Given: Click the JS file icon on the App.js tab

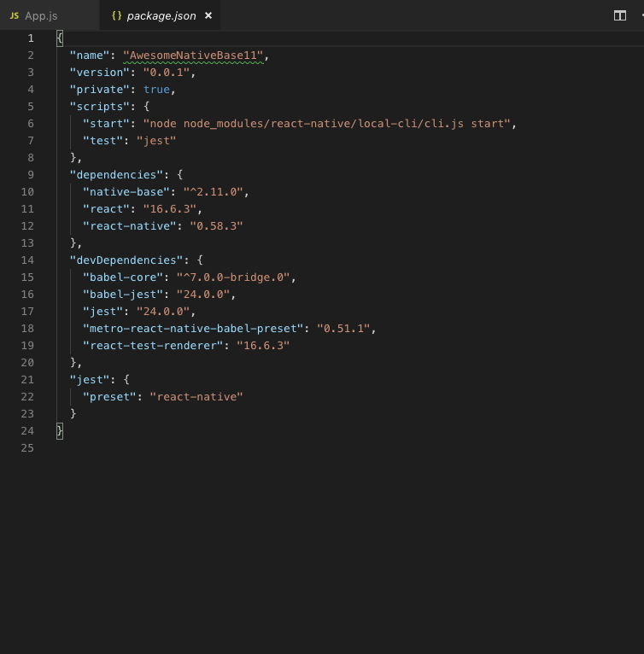Looking at the screenshot, I should point(15,16).
